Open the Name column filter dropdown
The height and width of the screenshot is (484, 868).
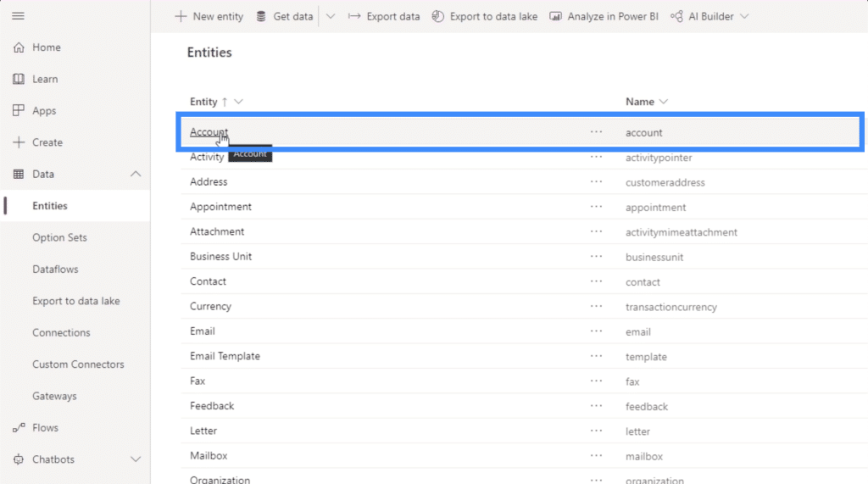pos(664,102)
